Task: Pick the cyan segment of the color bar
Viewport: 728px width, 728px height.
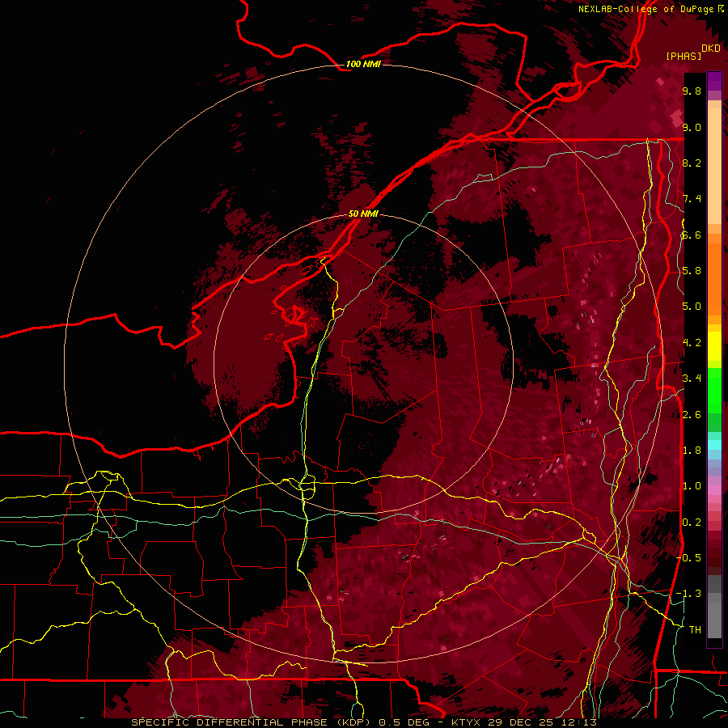Action: pos(714,445)
